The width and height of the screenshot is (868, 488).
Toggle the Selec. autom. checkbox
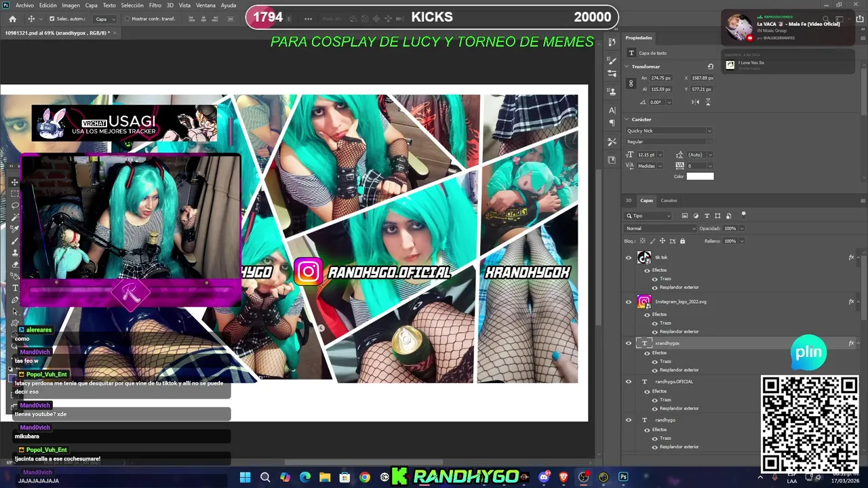click(x=52, y=19)
